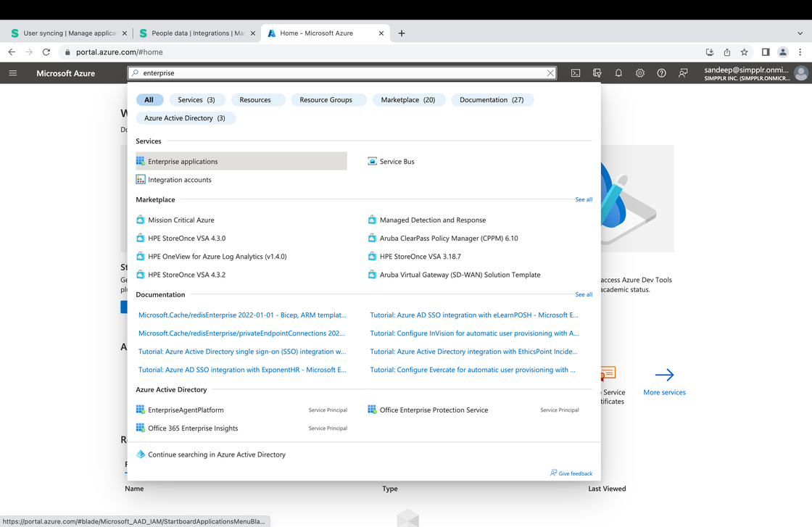Open the browser side panel
The height and width of the screenshot is (527, 812).
tap(766, 51)
